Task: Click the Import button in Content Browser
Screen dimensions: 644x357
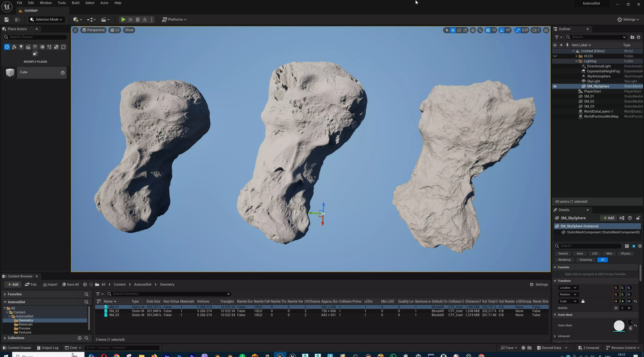Action: pyautogui.click(x=50, y=285)
